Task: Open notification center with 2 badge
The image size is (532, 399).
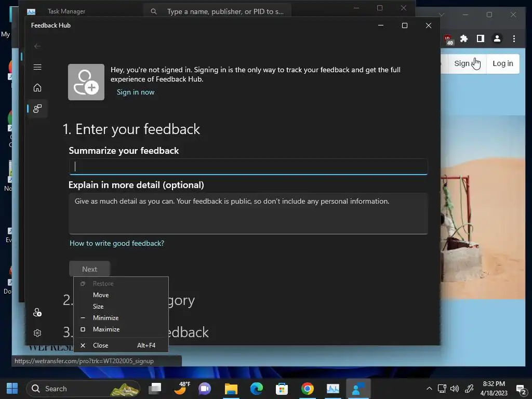Action: (x=522, y=389)
